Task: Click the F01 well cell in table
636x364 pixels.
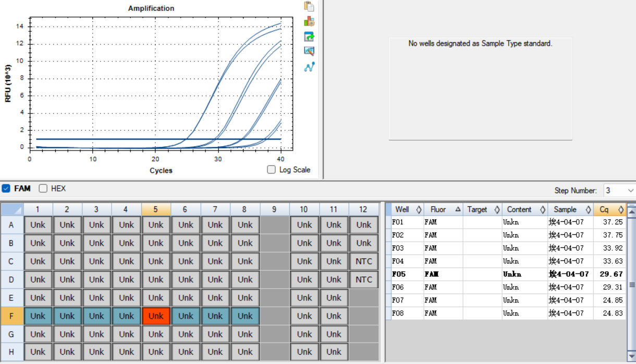Action: 408,222
